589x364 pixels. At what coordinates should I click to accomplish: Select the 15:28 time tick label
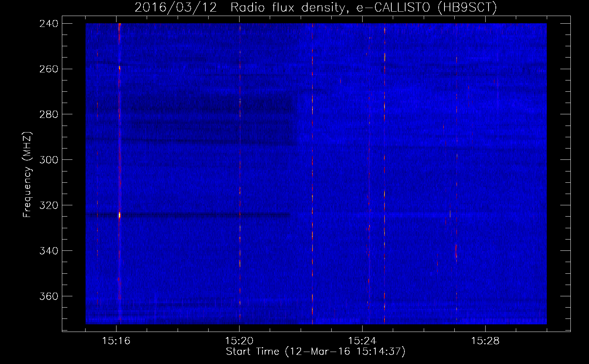pos(485,341)
